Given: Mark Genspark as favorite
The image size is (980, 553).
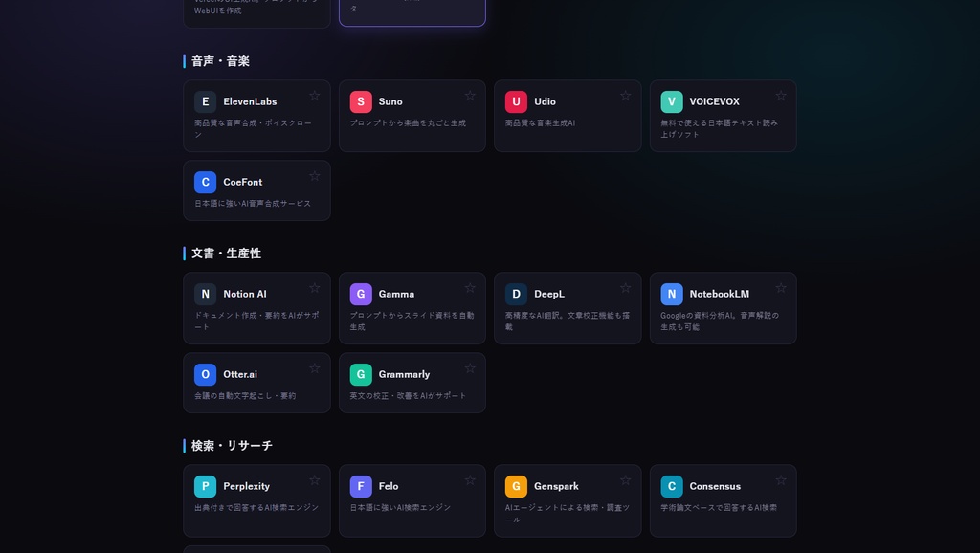Looking at the screenshot, I should click(x=626, y=480).
